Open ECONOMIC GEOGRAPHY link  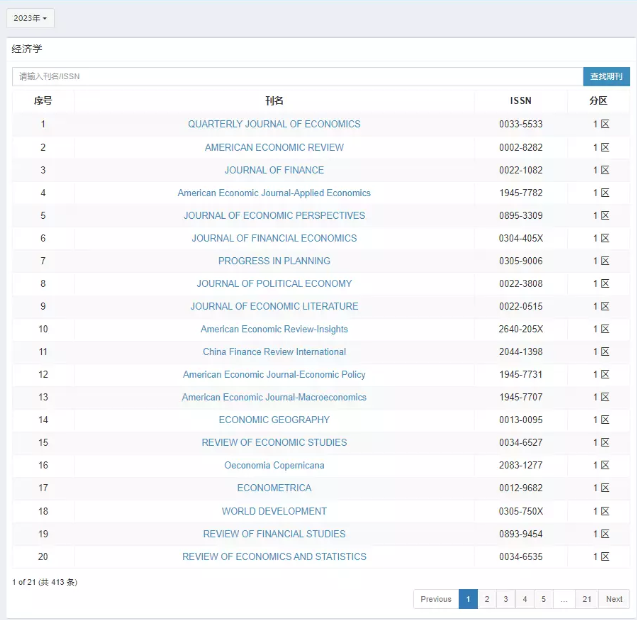pos(274,420)
